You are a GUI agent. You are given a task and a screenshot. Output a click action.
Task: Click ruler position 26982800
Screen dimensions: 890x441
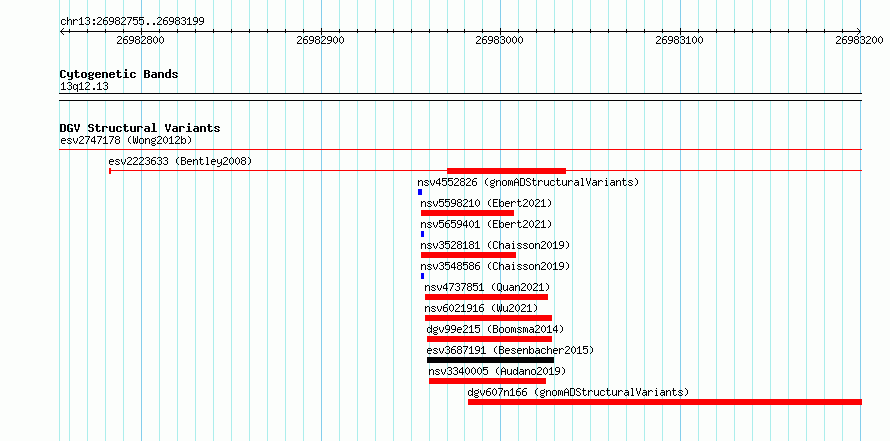point(140,40)
